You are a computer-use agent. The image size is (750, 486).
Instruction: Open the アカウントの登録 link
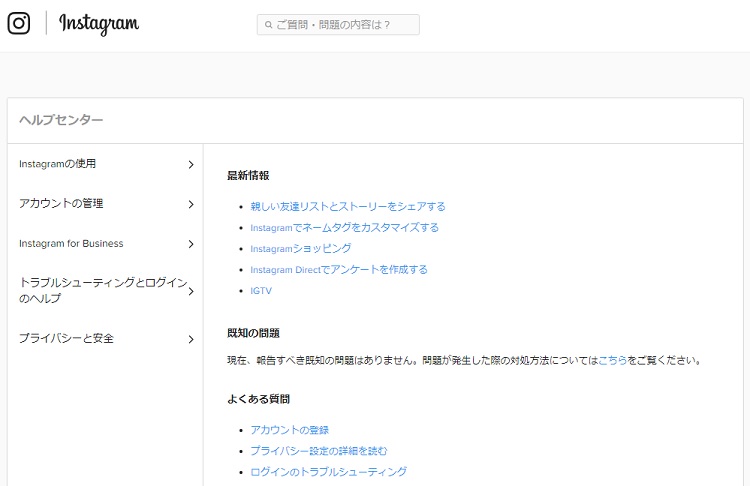(x=289, y=430)
